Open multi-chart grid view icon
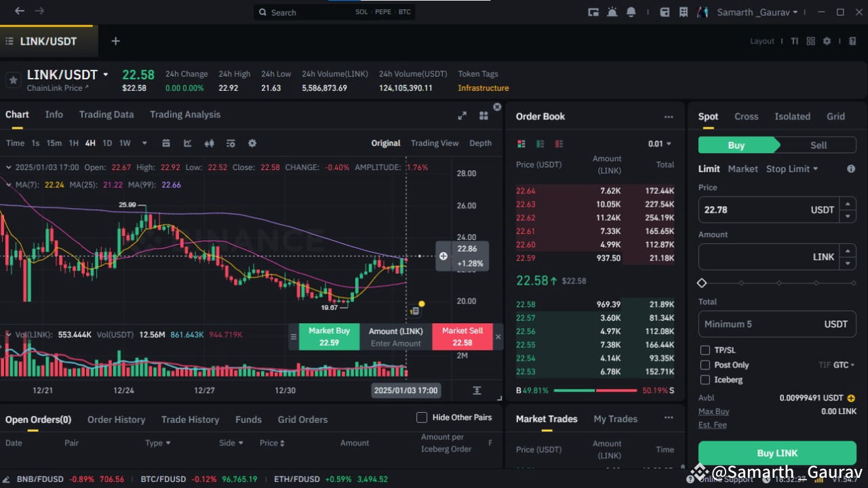 484,116
